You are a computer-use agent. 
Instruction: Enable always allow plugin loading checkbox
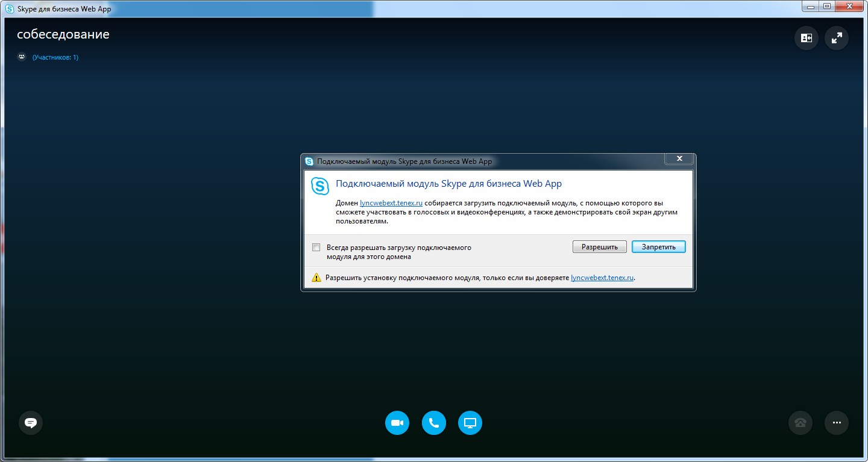click(316, 248)
